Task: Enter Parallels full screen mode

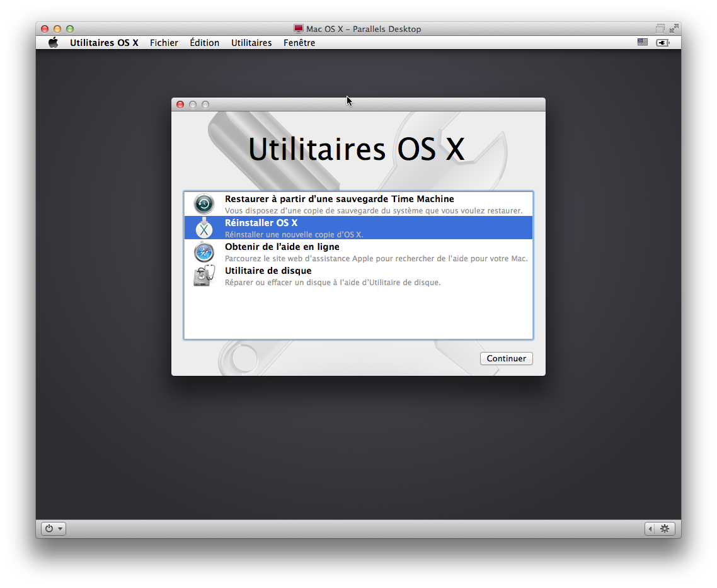Action: coord(674,28)
